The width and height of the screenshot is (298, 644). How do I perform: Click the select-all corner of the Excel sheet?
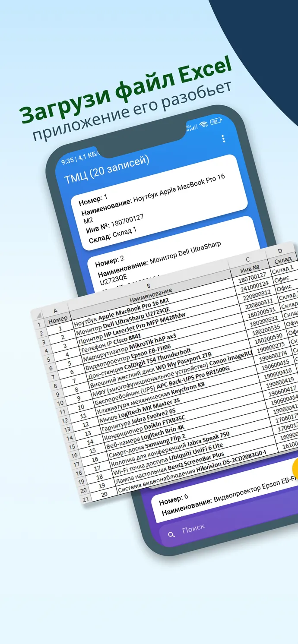(x=38, y=315)
